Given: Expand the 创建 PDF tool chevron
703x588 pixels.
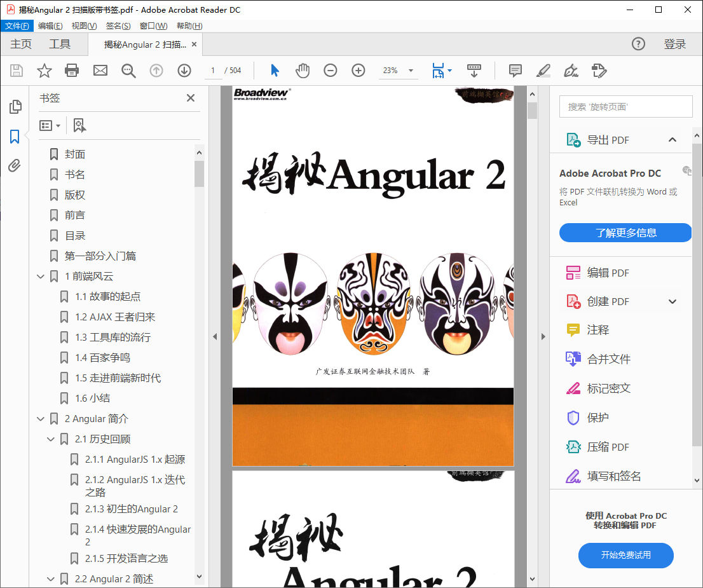Looking at the screenshot, I should point(672,301).
